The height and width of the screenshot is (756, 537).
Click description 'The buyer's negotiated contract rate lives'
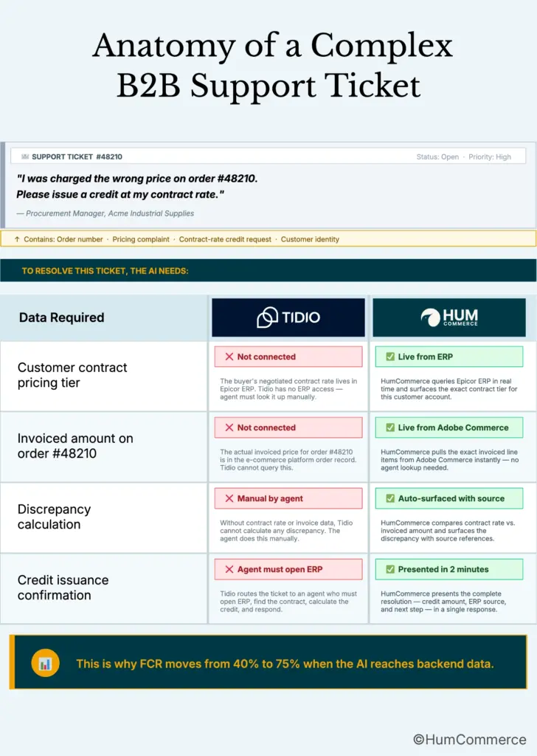pos(288,389)
